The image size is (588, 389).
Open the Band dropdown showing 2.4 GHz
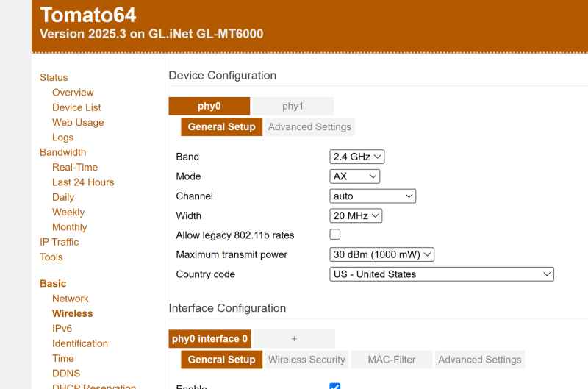(357, 157)
